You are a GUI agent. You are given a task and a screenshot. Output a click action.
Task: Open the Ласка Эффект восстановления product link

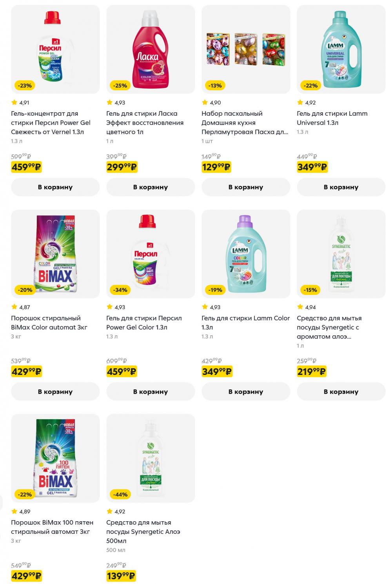click(145, 121)
